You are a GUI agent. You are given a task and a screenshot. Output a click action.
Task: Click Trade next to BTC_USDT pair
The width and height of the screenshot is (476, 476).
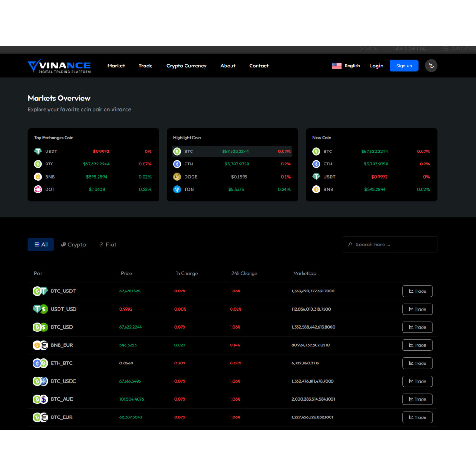tap(417, 291)
